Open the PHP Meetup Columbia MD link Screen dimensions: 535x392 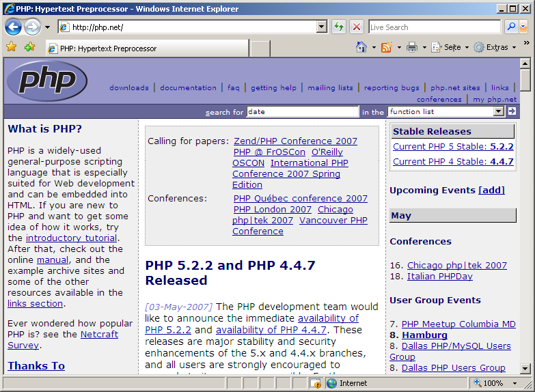coord(458,324)
